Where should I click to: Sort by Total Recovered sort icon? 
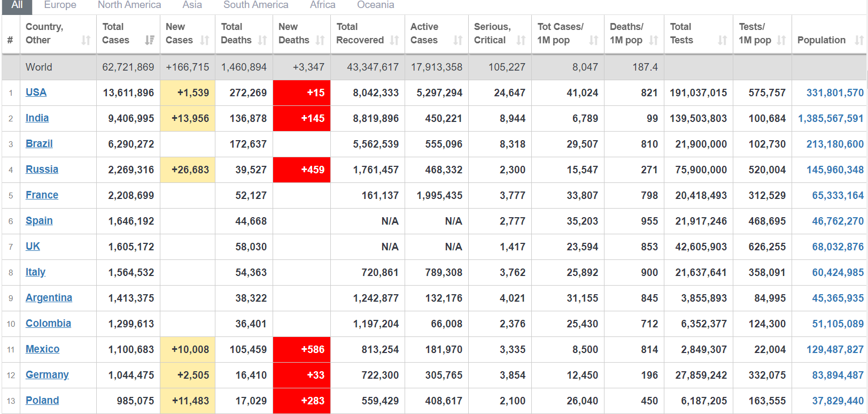pos(394,40)
